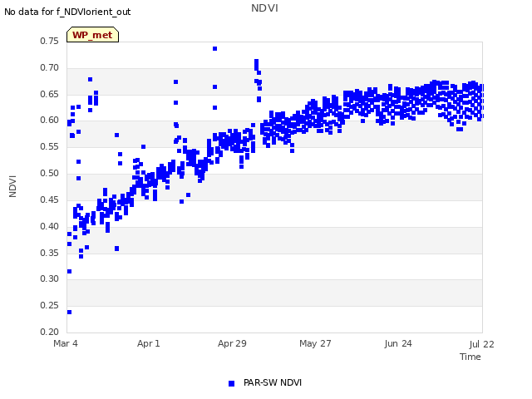Click the 'No data for f_NDVIorient_out' message
Viewport: 532px width, 399px height.
(67, 12)
